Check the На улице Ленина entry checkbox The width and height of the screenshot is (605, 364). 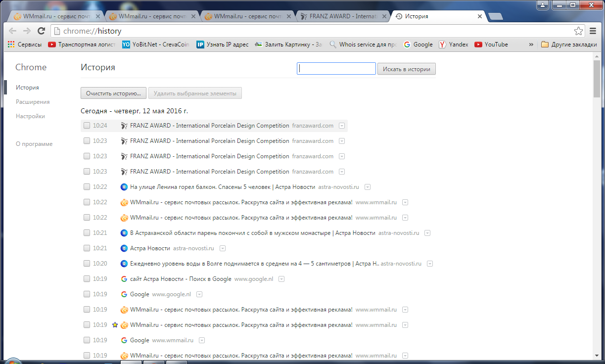87,187
